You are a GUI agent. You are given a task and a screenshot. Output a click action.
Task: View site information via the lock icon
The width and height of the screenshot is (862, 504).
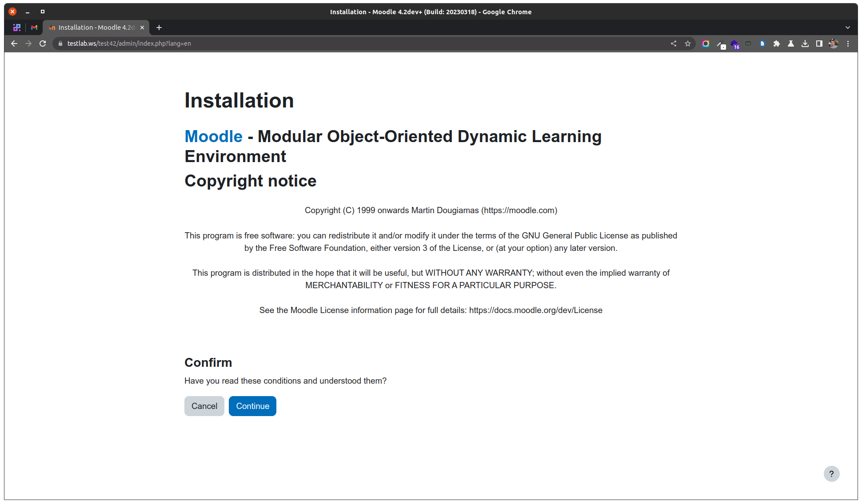coord(60,44)
